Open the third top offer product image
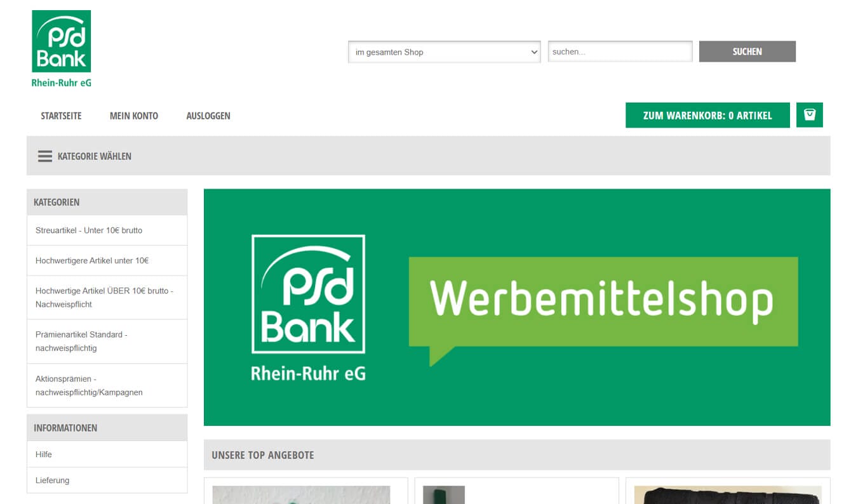Screen dimensions: 858x504 coord(728,495)
